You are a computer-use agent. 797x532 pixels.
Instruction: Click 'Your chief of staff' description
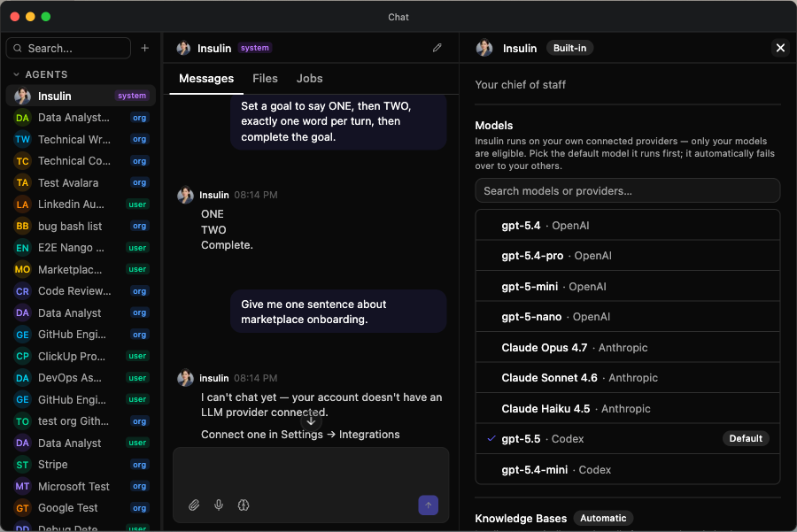pos(520,85)
